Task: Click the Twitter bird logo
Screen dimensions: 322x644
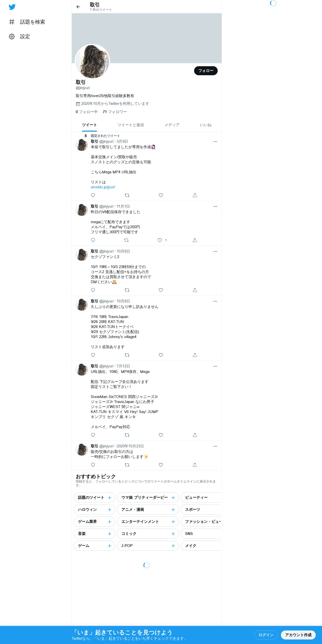Action: (12, 7)
